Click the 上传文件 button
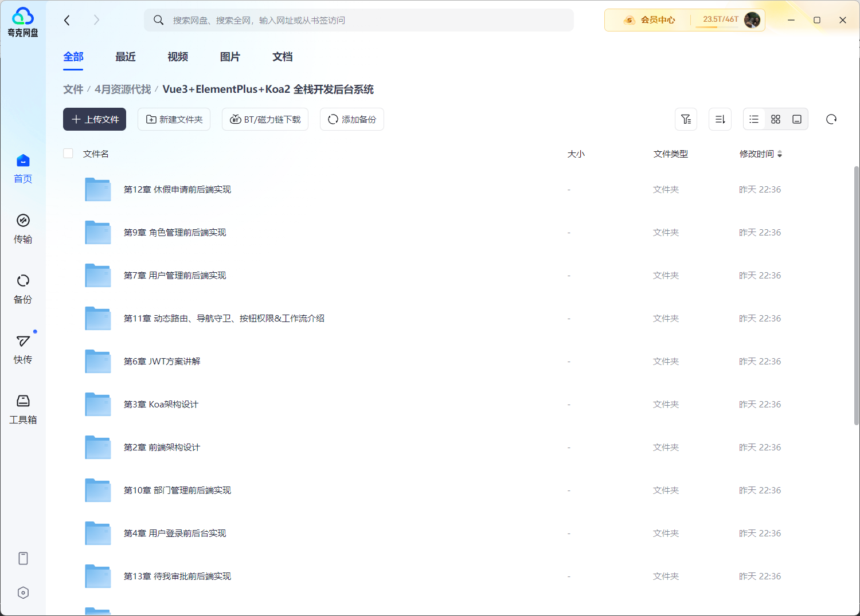 95,119
